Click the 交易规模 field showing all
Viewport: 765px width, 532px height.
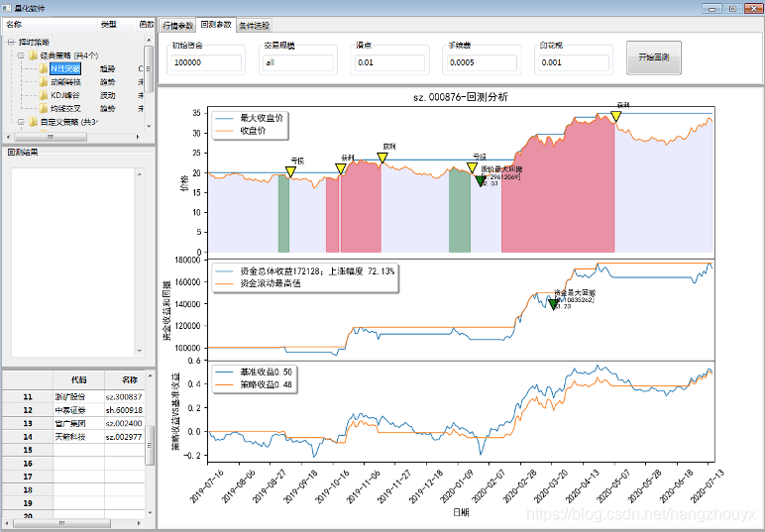297,62
